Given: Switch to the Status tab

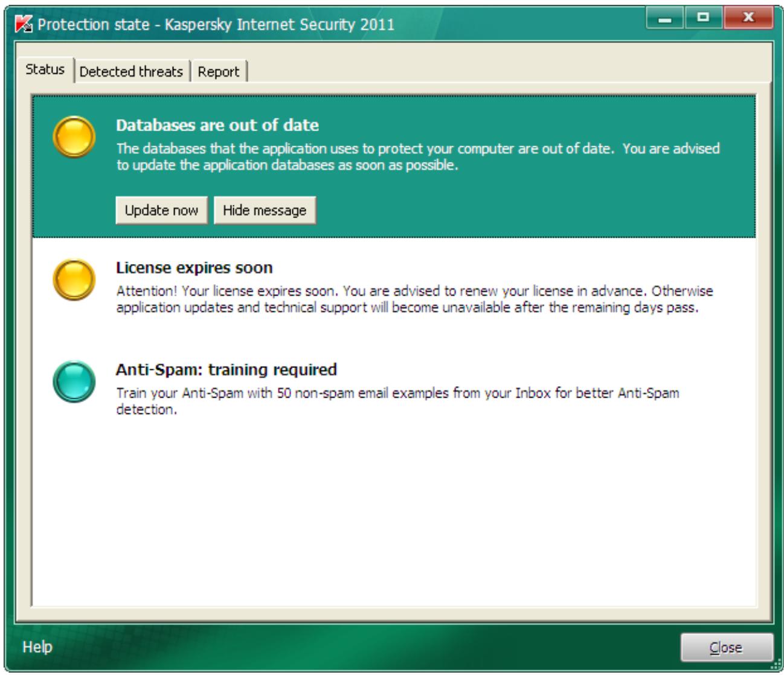Looking at the screenshot, I should (45, 69).
